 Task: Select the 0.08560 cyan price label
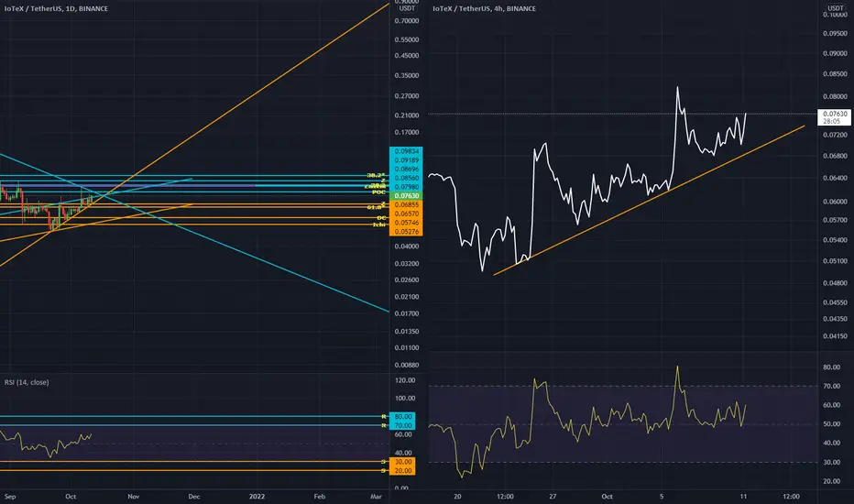point(406,178)
